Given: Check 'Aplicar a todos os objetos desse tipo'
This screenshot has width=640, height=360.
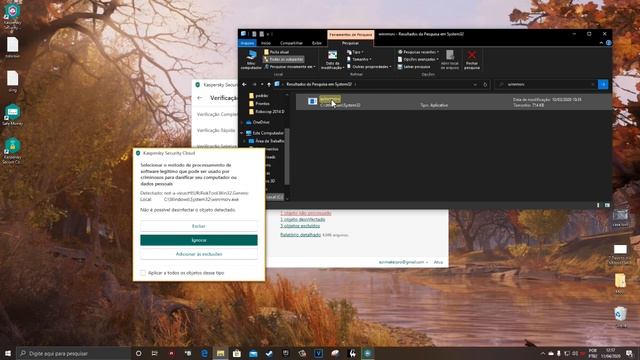Looking at the screenshot, I should pos(143,273).
